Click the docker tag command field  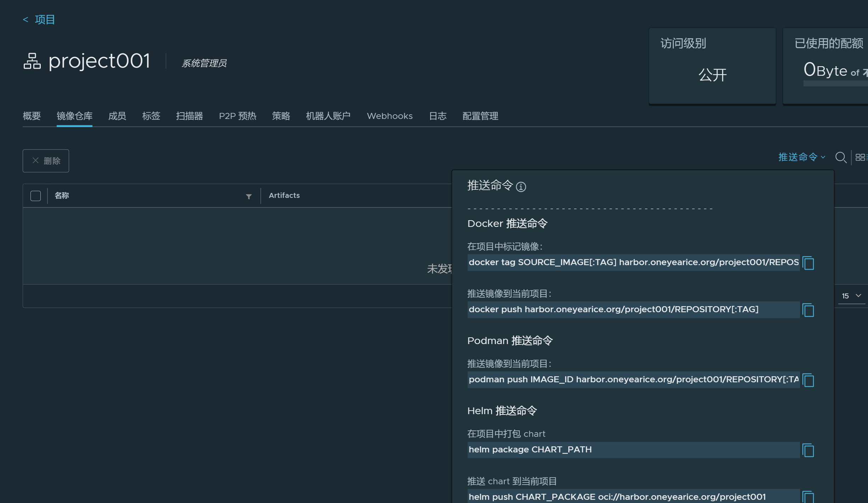pos(633,262)
